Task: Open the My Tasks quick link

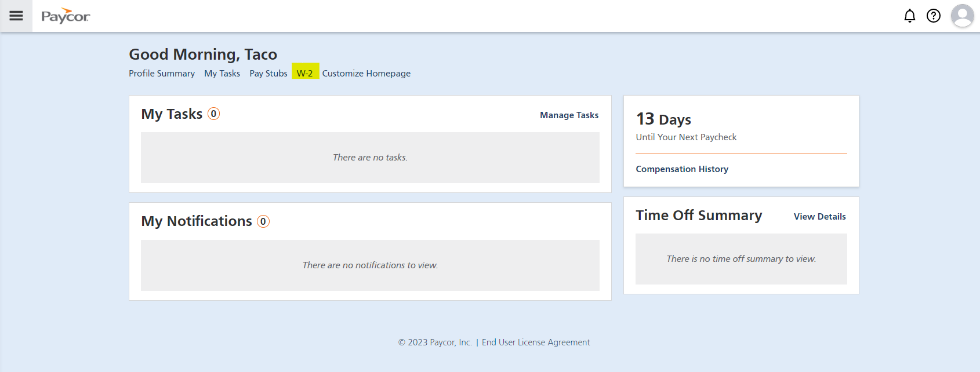Action: pos(222,74)
